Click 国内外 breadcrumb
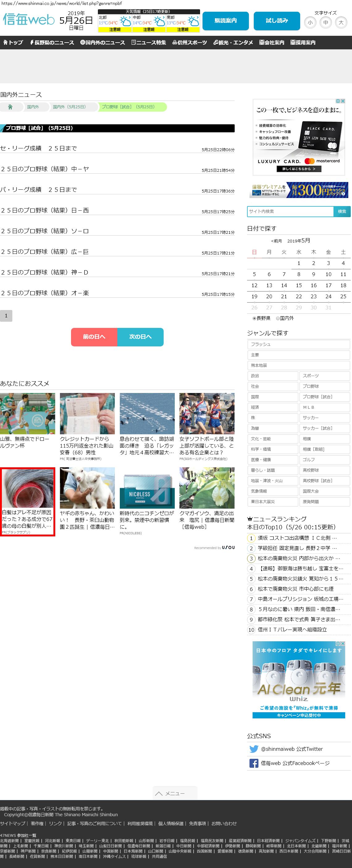 [x=33, y=107]
